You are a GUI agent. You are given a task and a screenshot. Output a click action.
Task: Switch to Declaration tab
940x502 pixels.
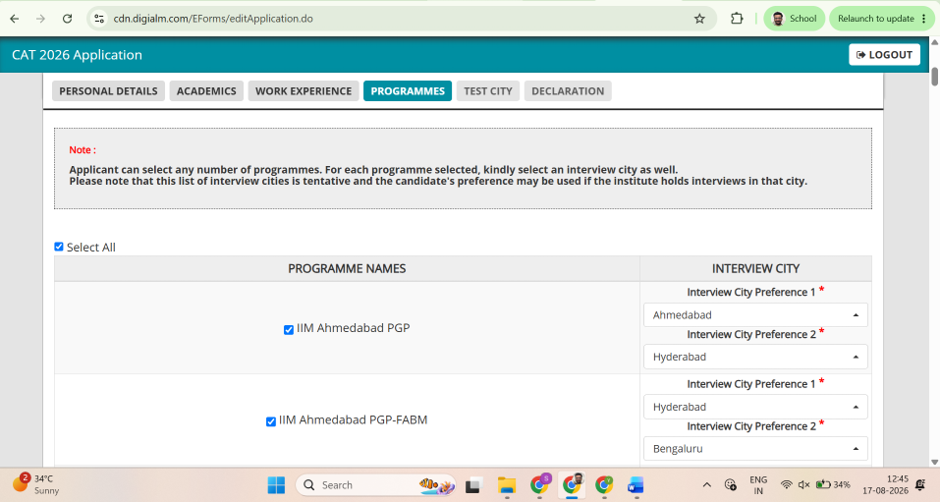[x=568, y=91]
